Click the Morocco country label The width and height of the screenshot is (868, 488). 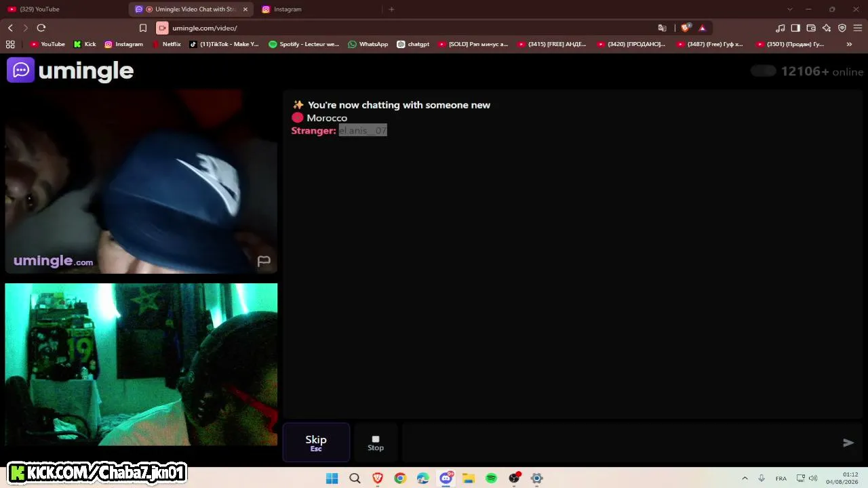327,118
